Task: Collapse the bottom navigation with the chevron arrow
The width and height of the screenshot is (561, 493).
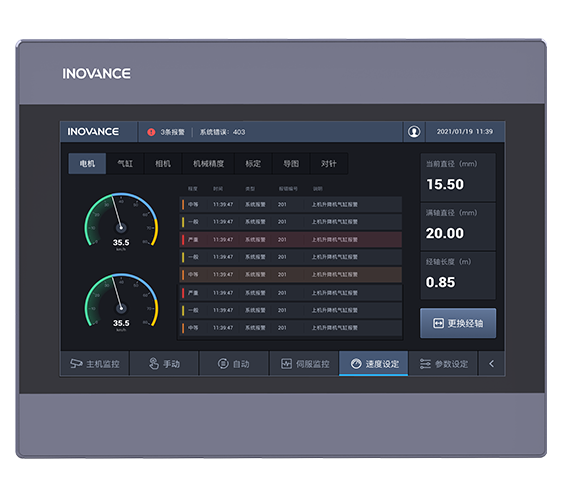Action: click(x=491, y=363)
